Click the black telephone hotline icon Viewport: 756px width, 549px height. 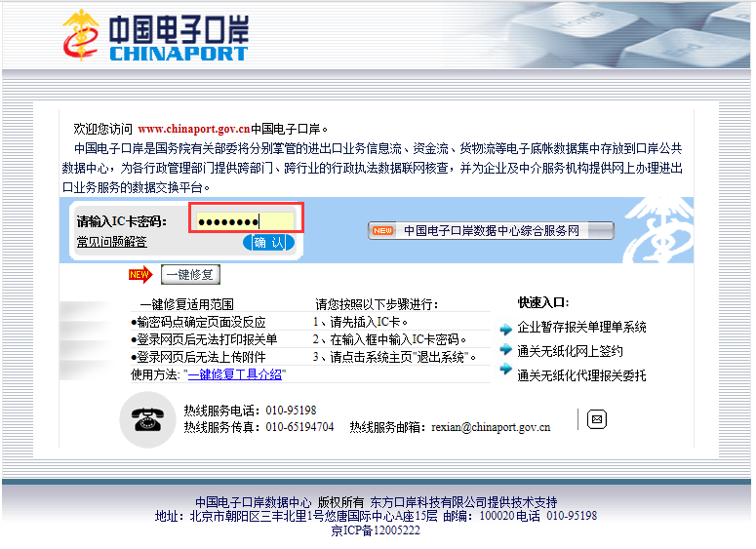(x=147, y=420)
